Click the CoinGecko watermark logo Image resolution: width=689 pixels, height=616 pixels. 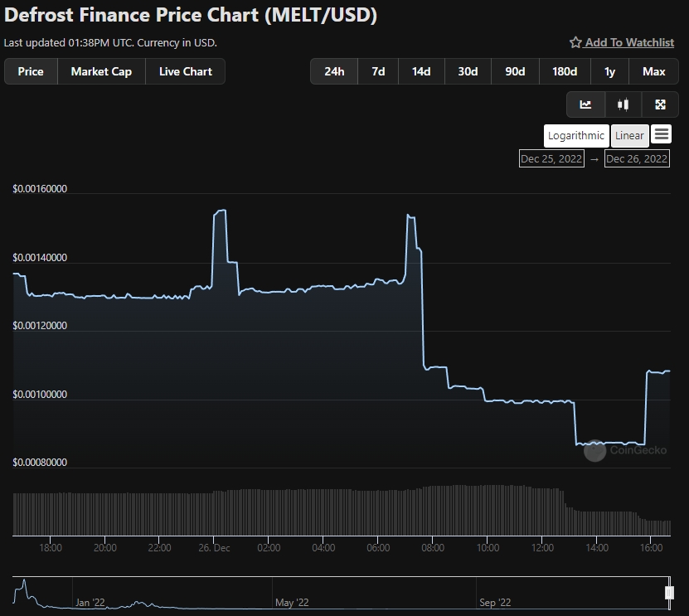[x=594, y=450]
